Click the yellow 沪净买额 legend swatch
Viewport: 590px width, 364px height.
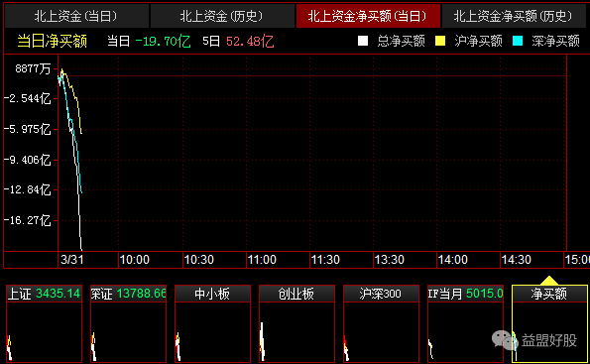pyautogui.click(x=440, y=41)
